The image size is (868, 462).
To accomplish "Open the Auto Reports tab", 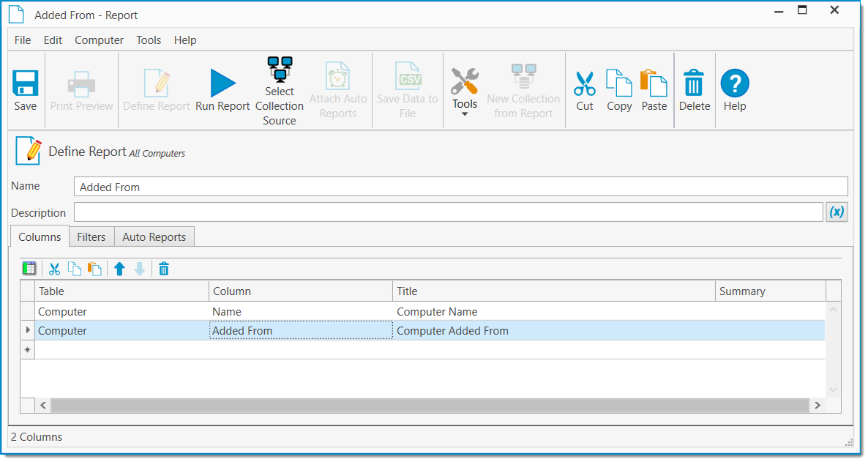I will coord(154,236).
